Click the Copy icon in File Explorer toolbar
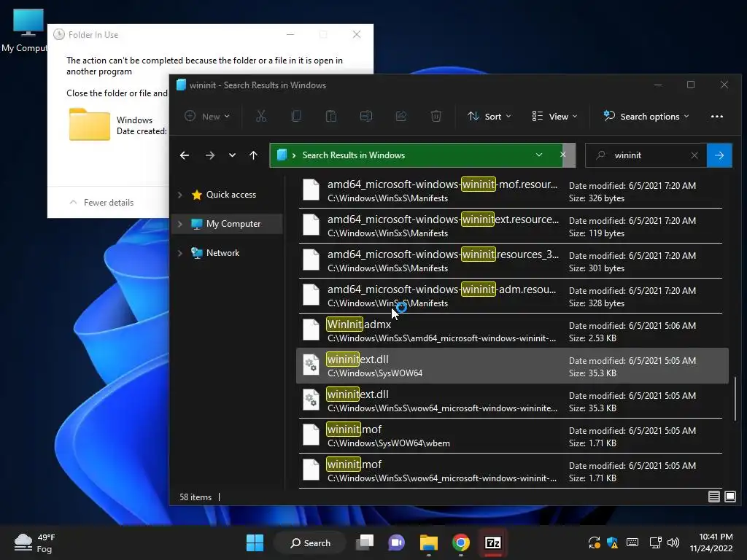747x560 pixels. pos(296,116)
